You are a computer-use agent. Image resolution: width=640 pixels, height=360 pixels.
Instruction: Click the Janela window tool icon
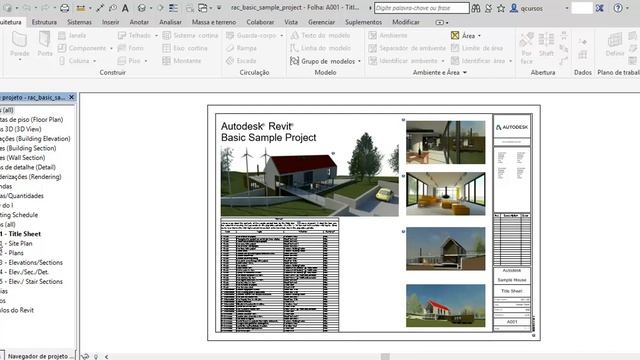click(62, 36)
